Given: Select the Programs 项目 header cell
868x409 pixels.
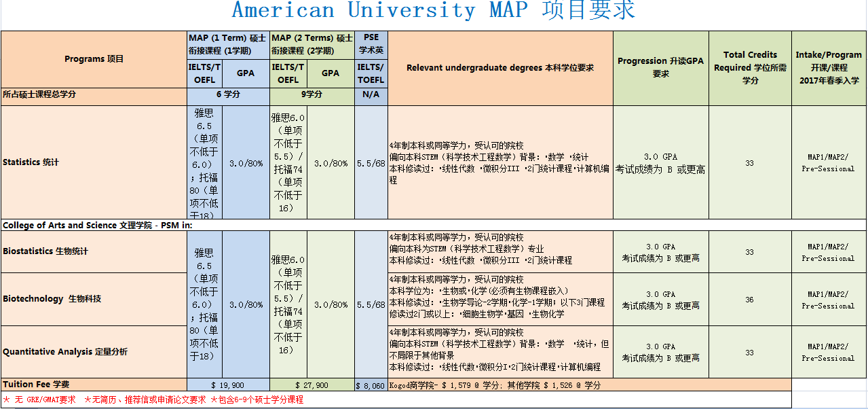Looking at the screenshot, I should pyautogui.click(x=94, y=59).
